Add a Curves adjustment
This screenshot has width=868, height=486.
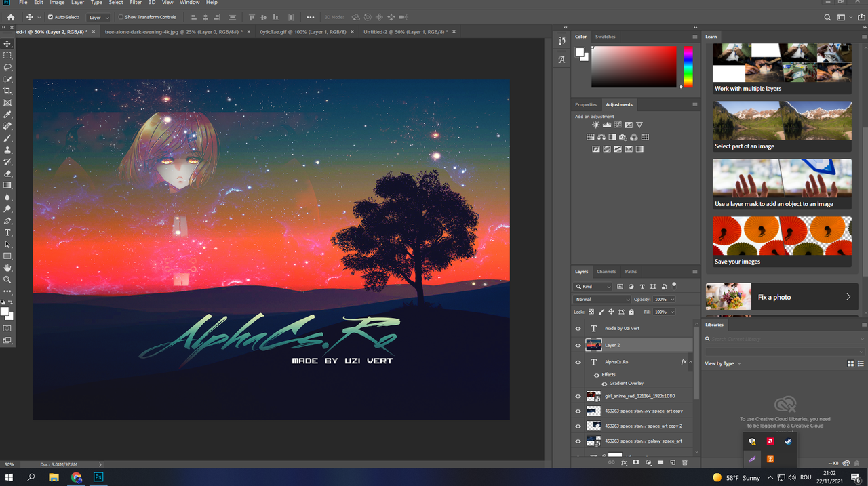point(618,125)
